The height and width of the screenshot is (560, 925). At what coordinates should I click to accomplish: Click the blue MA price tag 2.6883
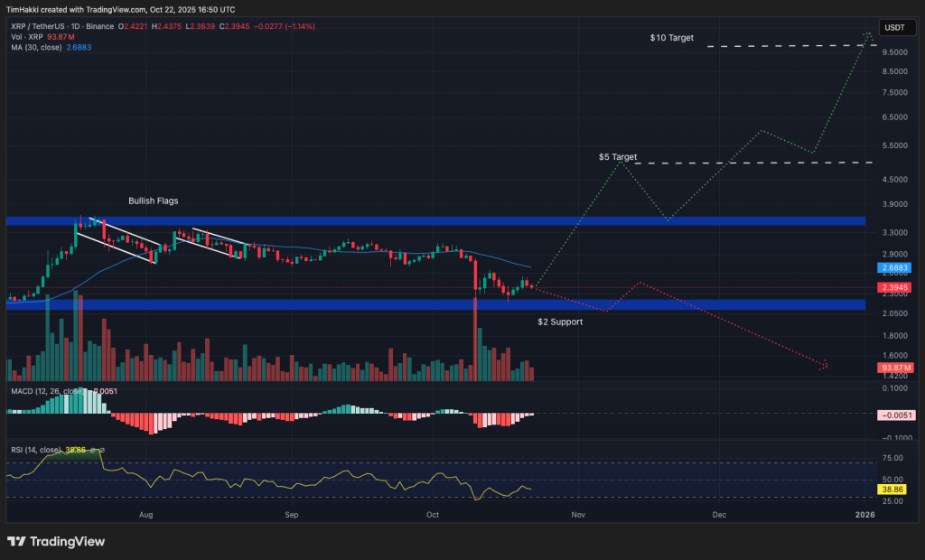pos(893,268)
